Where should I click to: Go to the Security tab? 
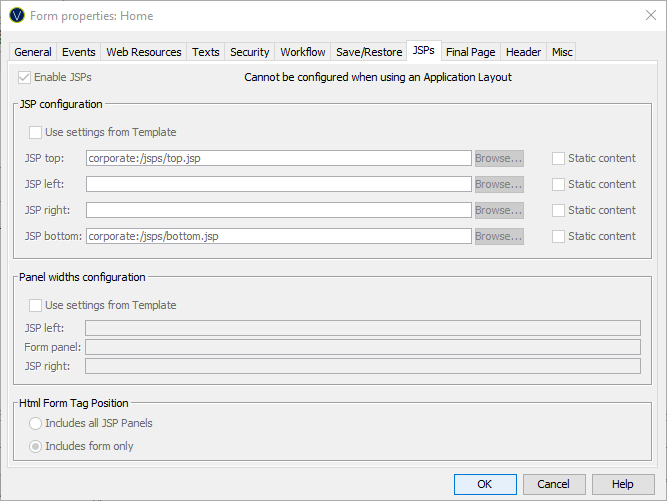coord(249,52)
